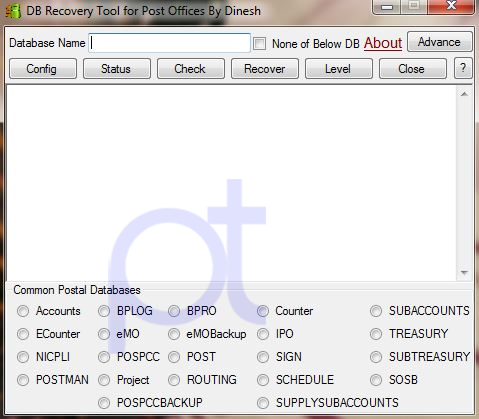Select the TREASURY radio button

pos(376,334)
